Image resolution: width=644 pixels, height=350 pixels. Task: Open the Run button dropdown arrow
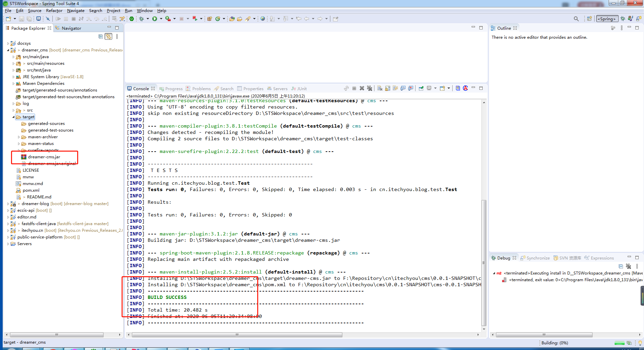[161, 19]
